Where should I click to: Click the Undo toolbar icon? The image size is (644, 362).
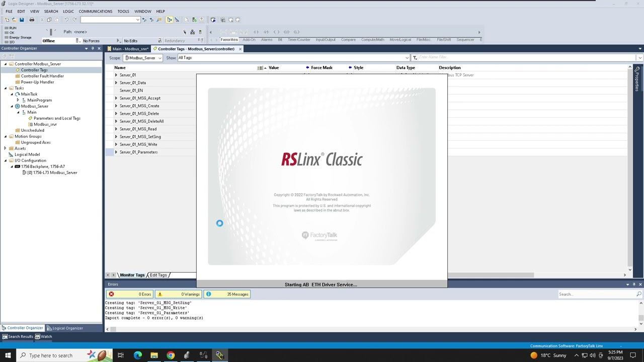(66, 20)
